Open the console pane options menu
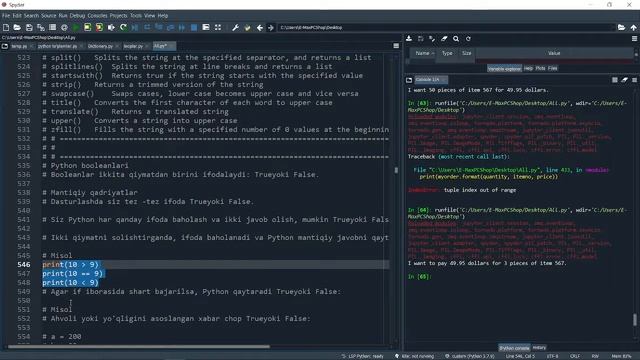The image size is (640, 360). [634, 80]
